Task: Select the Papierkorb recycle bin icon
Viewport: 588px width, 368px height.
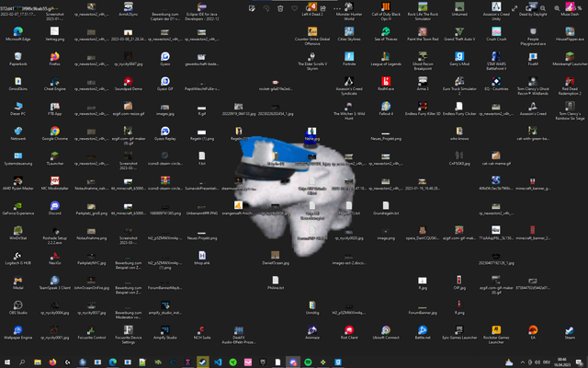Action: click(18, 59)
